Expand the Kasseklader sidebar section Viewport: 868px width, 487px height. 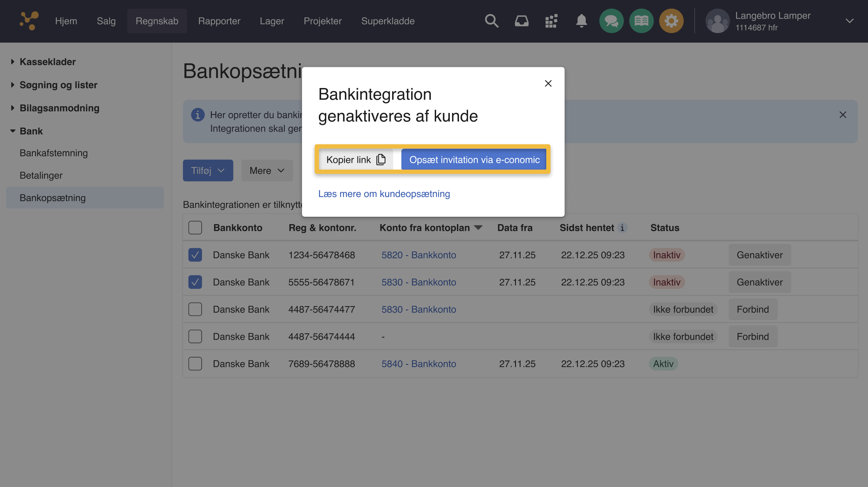pos(48,62)
